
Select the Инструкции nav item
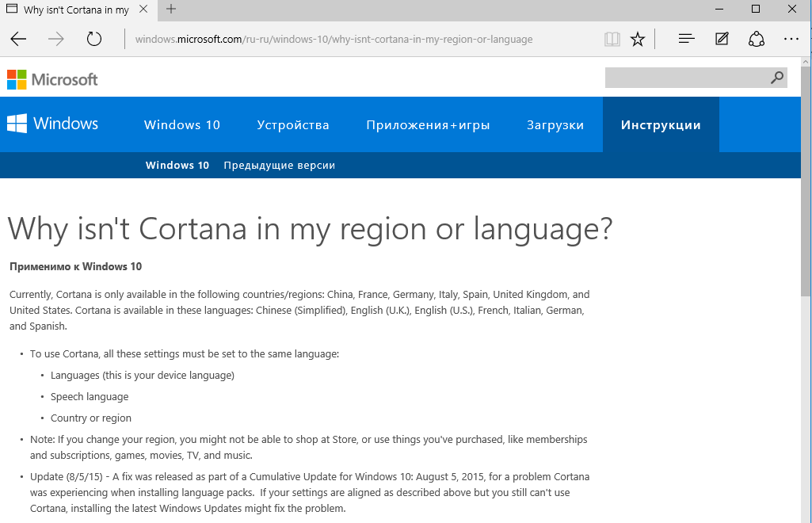661,124
